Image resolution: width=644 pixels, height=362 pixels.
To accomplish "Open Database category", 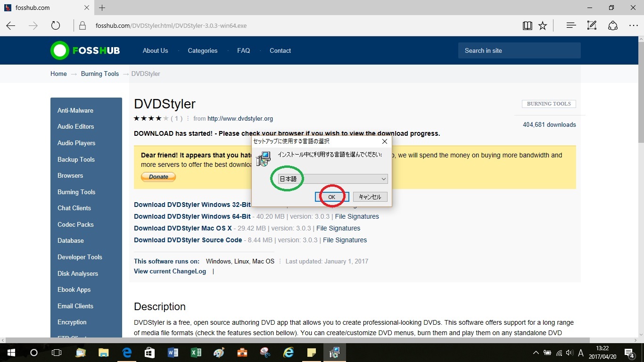I will click(x=71, y=240).
